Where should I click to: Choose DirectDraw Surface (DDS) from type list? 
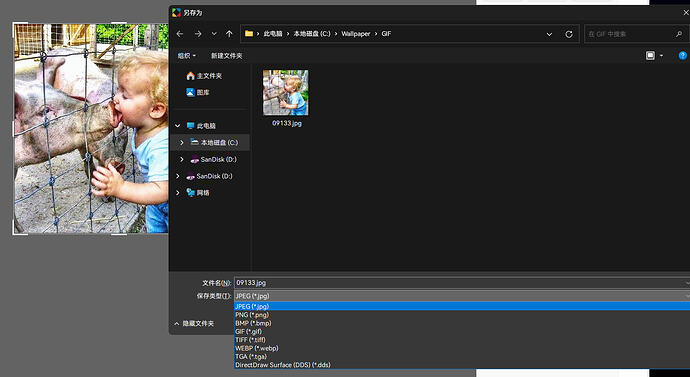pyautogui.click(x=462, y=365)
